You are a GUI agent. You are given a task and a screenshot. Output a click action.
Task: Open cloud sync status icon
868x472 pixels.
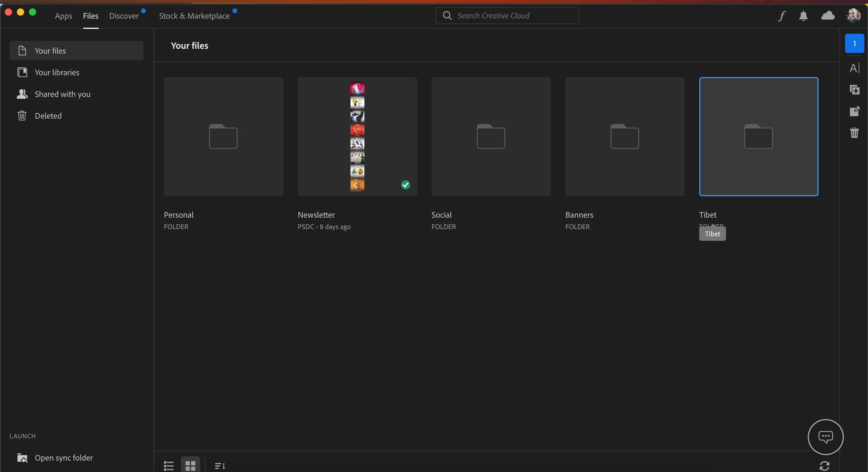tap(828, 15)
